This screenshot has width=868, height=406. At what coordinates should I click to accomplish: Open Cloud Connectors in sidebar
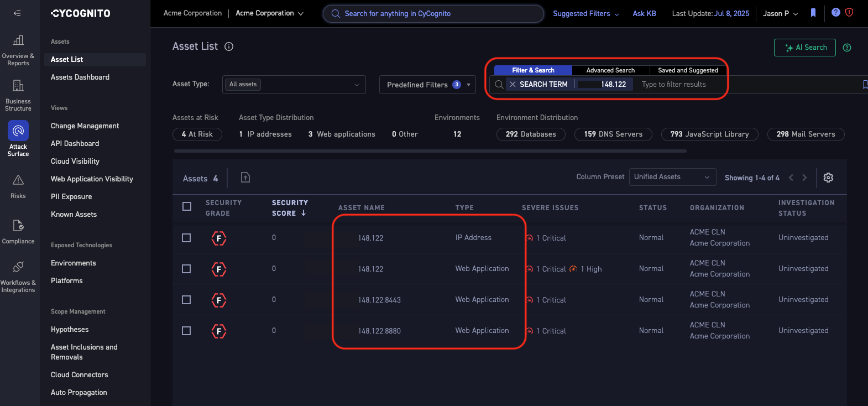coord(80,375)
